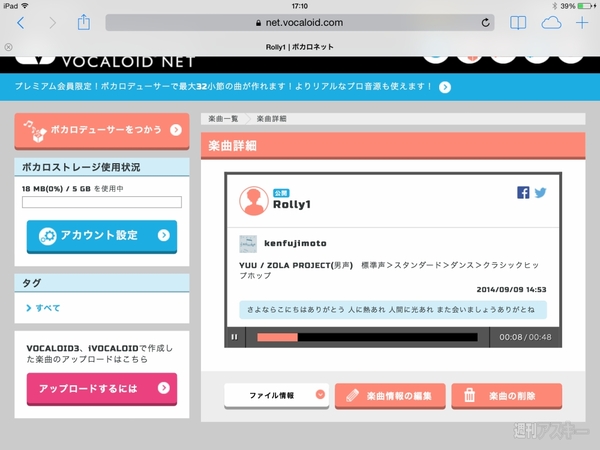Click 楽曲詳細 breadcrumb
The height and width of the screenshot is (450, 600).
(x=271, y=119)
